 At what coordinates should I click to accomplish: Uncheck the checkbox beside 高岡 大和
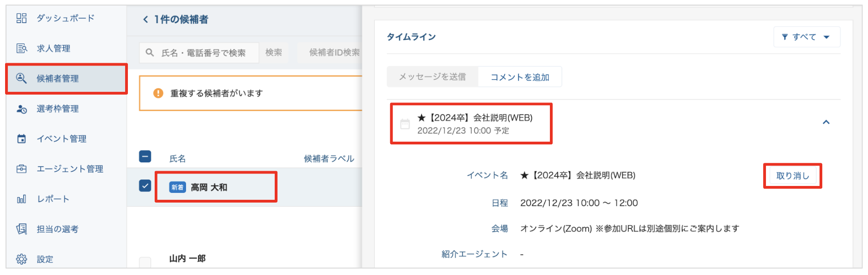click(x=145, y=186)
